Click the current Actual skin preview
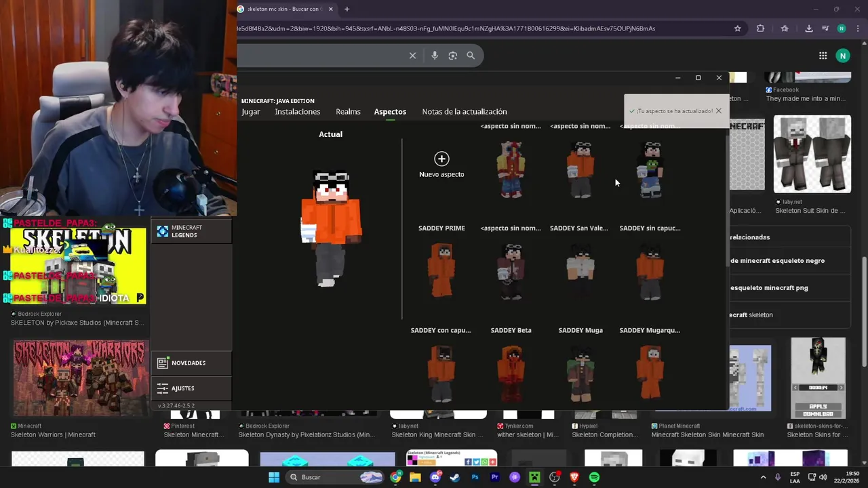 331,228
